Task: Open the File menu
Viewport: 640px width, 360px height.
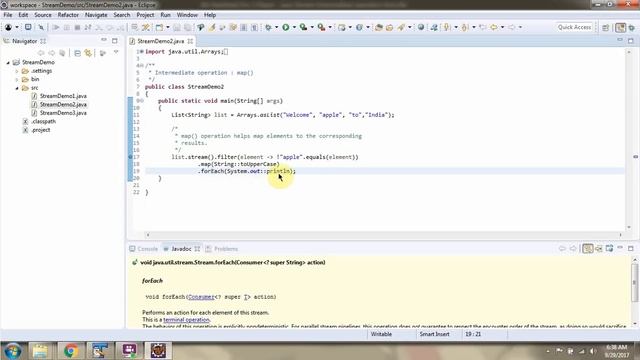Action: (8, 15)
